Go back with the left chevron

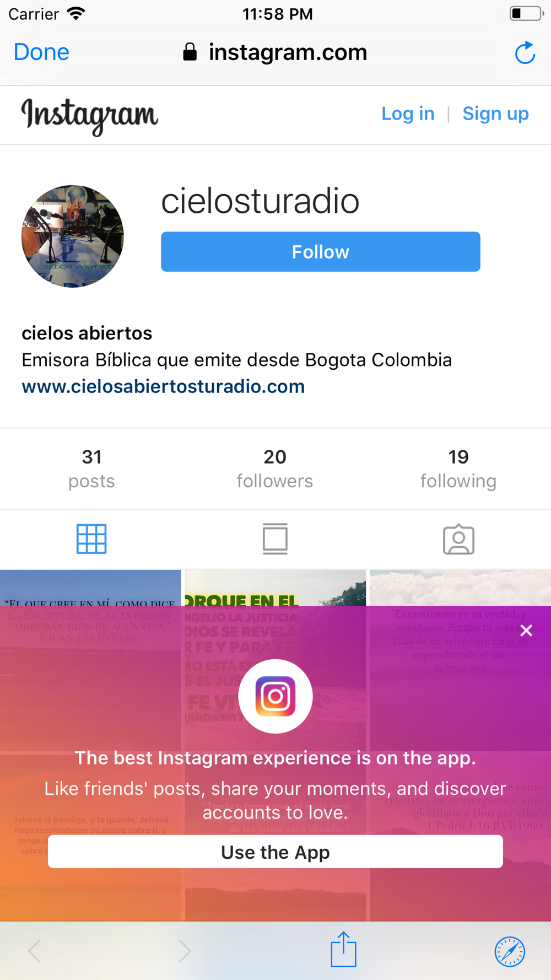click(35, 951)
